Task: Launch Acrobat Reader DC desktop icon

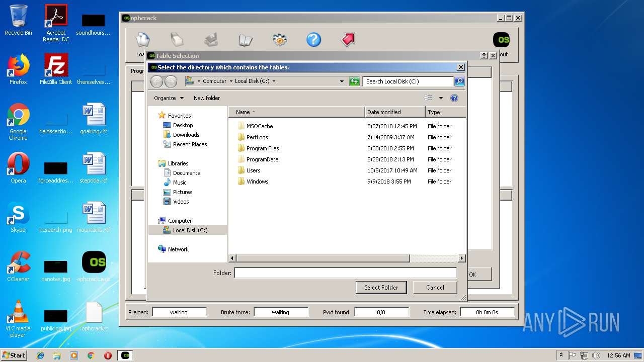Action: coord(56,23)
